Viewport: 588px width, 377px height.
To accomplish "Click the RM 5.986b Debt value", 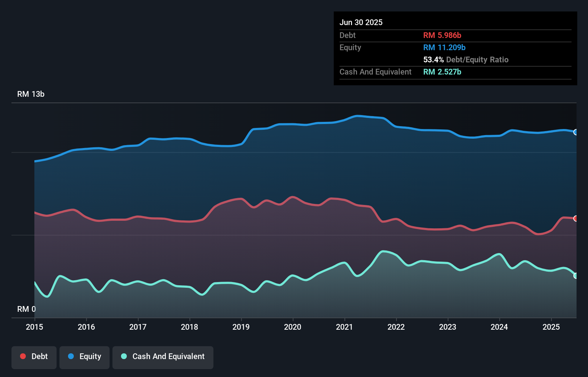I will 442,35.
